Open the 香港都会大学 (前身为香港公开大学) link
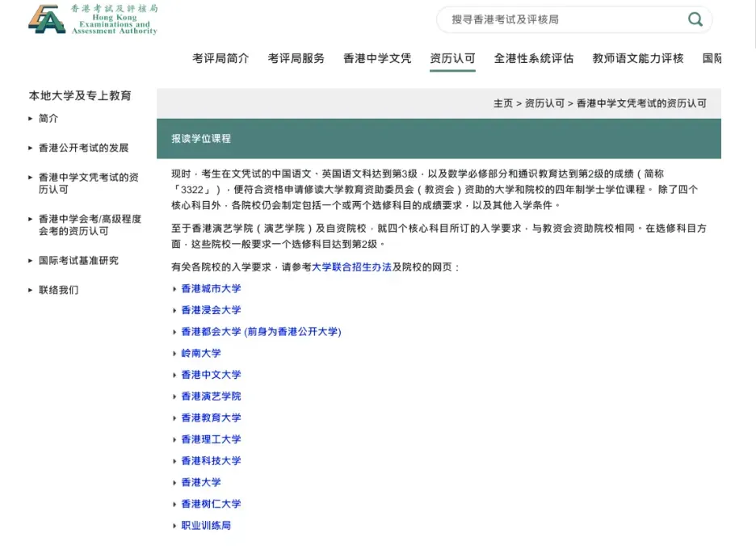 [x=261, y=332]
